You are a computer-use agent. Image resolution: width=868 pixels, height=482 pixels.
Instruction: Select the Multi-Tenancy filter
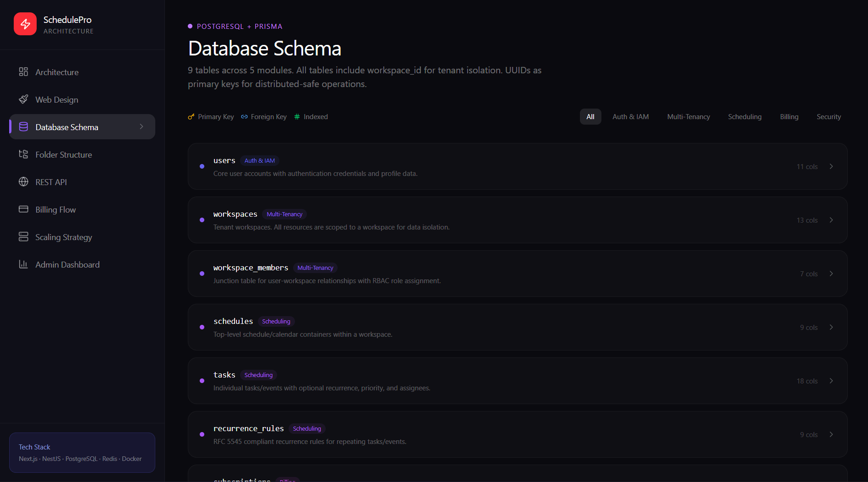pos(688,116)
